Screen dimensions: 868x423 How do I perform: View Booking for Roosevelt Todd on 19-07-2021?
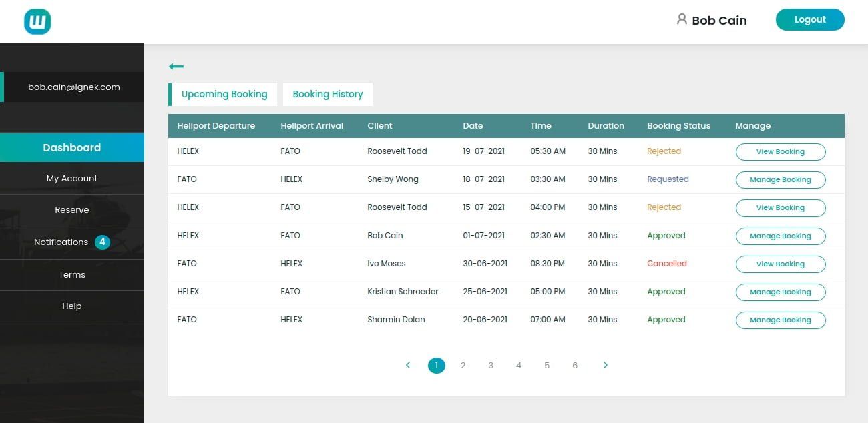[x=780, y=151]
